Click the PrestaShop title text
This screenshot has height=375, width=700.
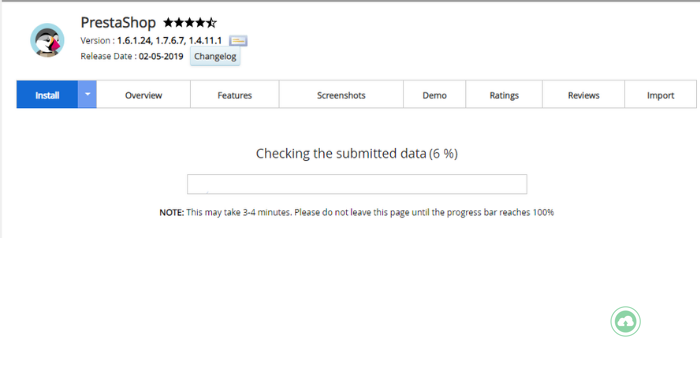coord(118,22)
